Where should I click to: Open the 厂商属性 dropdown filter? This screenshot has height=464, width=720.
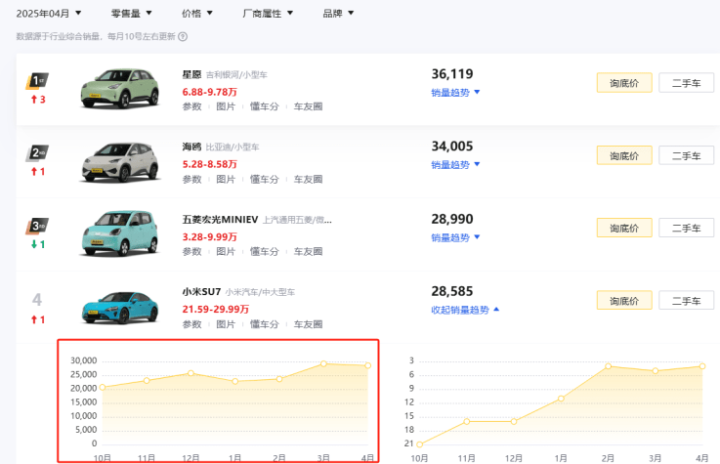pos(268,13)
